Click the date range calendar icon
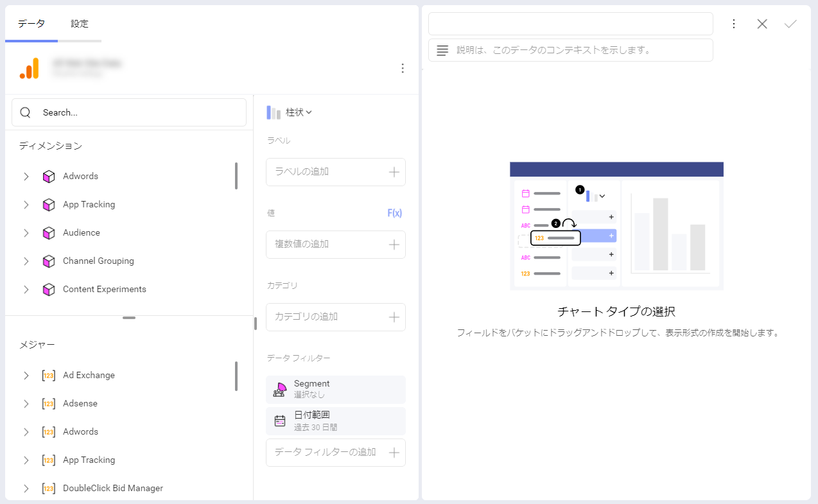818x504 pixels. 280,421
